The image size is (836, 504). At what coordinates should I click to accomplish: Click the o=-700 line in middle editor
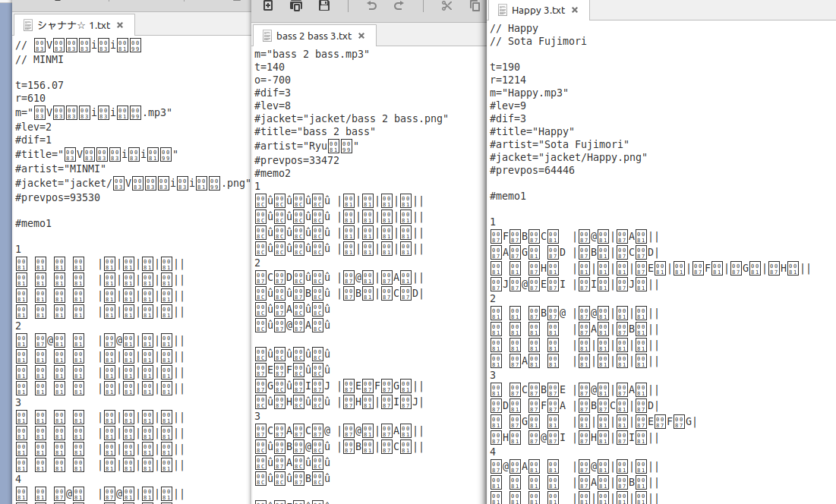click(x=273, y=80)
